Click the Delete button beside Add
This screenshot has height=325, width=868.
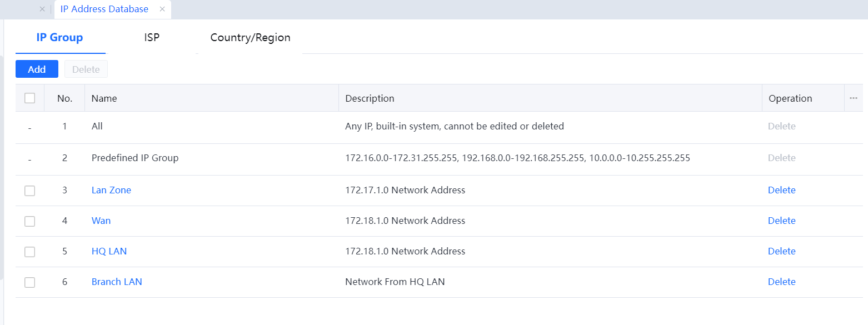[86, 69]
